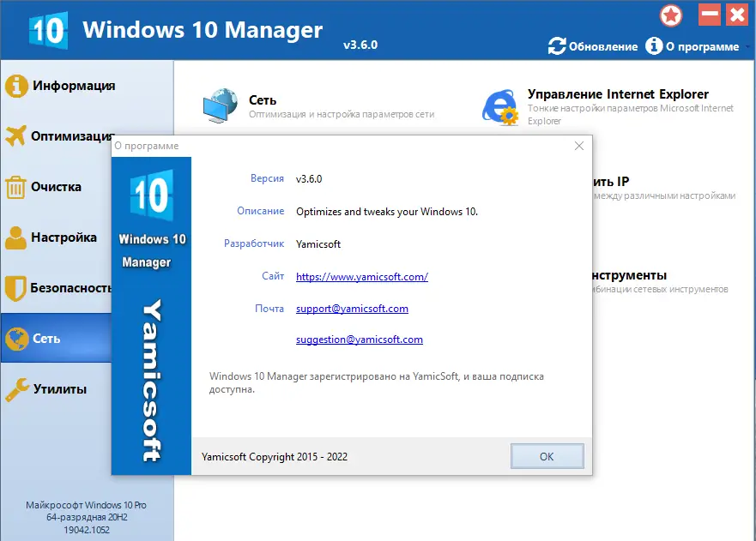Click the Обновление refresh arrows icon
This screenshot has width=756, height=541.
tap(557, 45)
